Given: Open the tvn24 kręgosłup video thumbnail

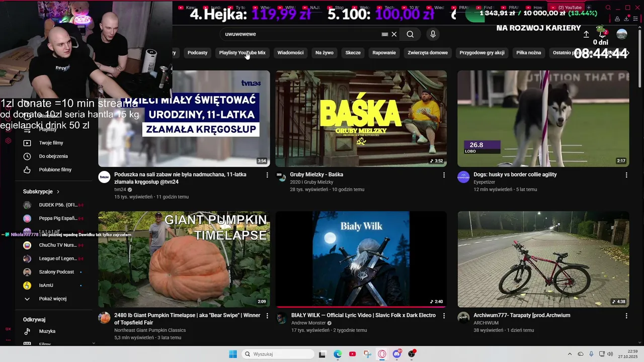Looking at the screenshot, I should (184, 119).
